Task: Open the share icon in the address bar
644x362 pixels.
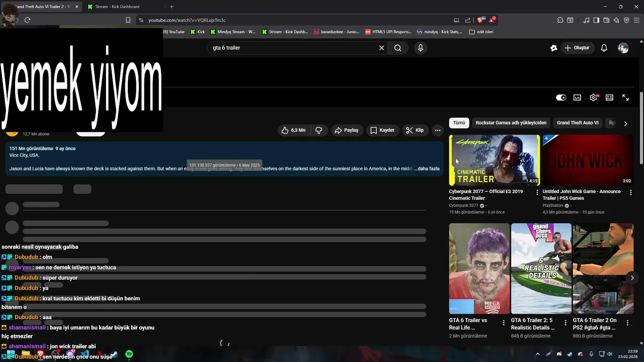Action: point(468,20)
